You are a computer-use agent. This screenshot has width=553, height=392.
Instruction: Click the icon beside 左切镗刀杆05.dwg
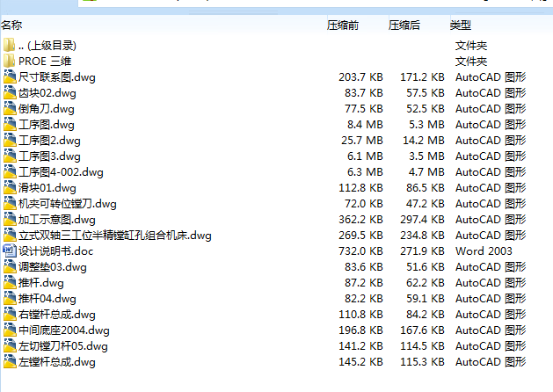(10, 346)
